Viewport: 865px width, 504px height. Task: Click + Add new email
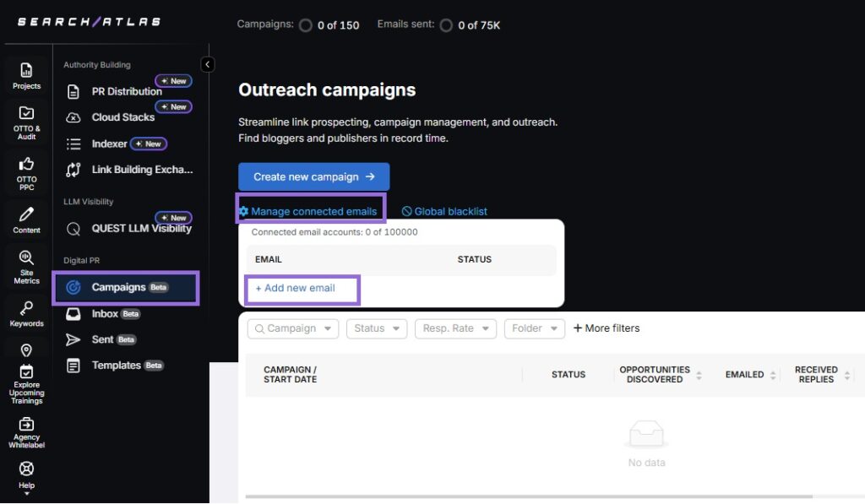[295, 288]
